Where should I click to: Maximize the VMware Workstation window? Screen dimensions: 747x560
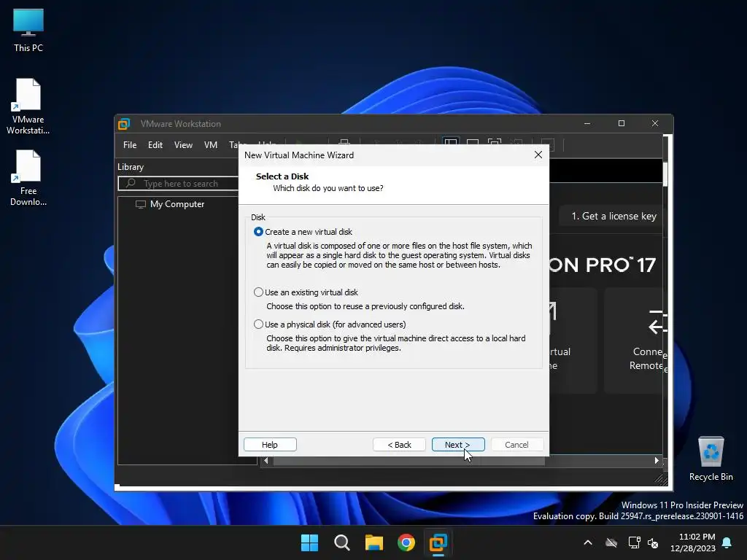coord(622,123)
